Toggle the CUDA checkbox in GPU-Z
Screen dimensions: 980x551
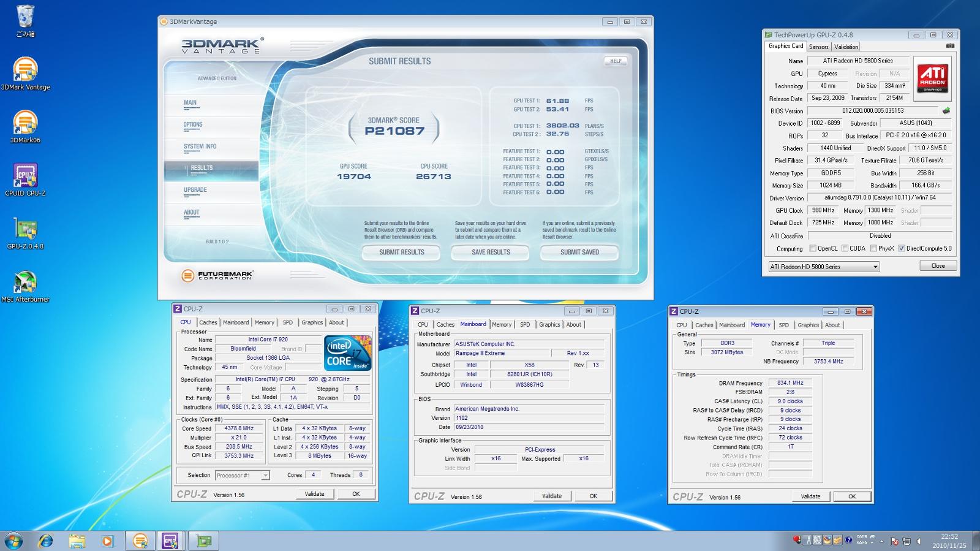click(845, 249)
